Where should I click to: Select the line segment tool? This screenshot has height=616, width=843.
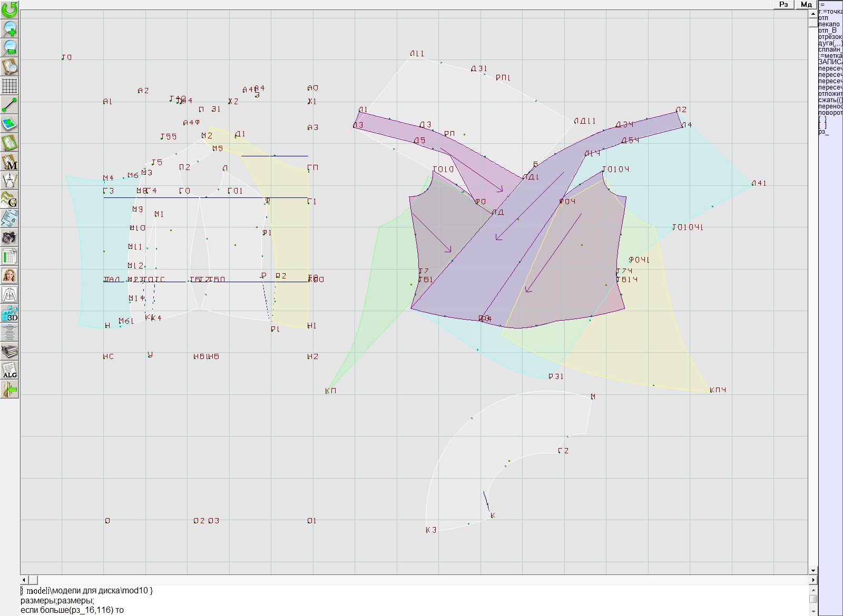click(9, 105)
